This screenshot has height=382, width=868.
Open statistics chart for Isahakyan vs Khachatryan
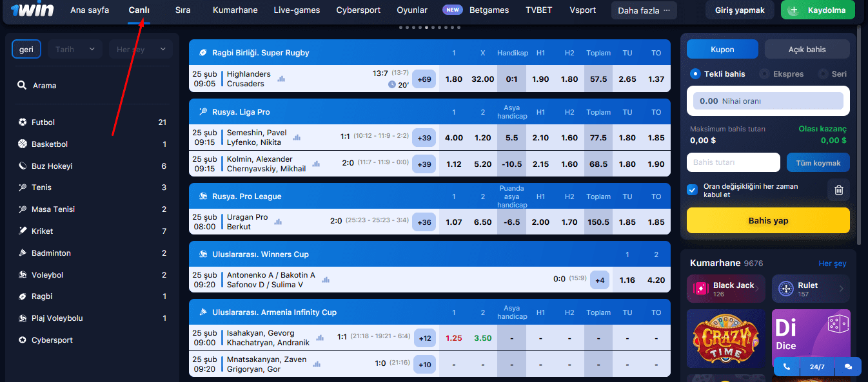[x=320, y=338]
